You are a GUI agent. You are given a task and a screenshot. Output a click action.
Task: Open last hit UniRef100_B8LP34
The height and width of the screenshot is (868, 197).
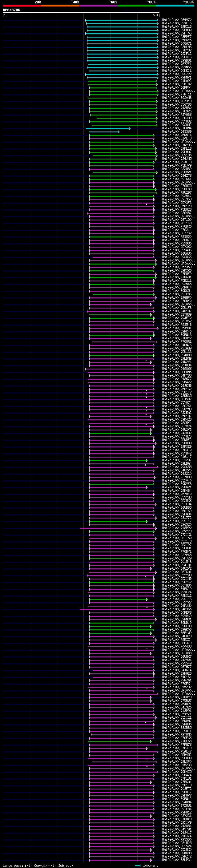[x=177, y=860]
